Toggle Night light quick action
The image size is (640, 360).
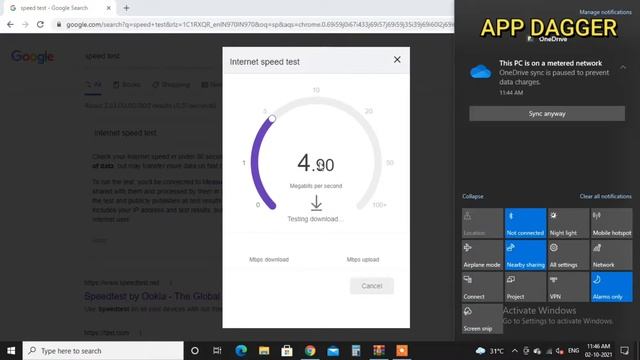pos(569,223)
